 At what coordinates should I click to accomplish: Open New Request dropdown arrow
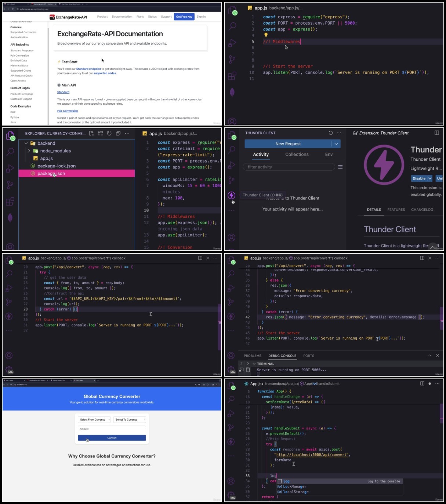pyautogui.click(x=336, y=144)
